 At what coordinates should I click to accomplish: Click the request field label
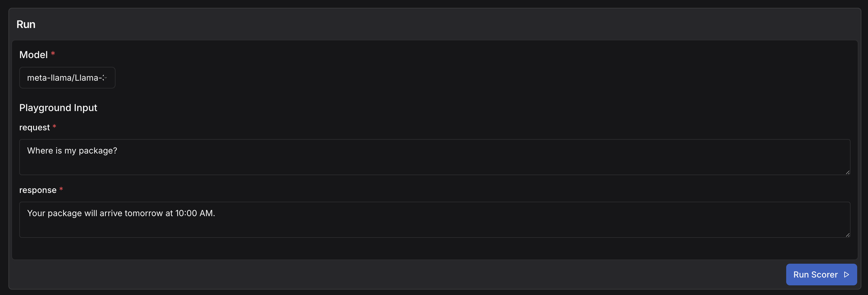click(x=34, y=127)
